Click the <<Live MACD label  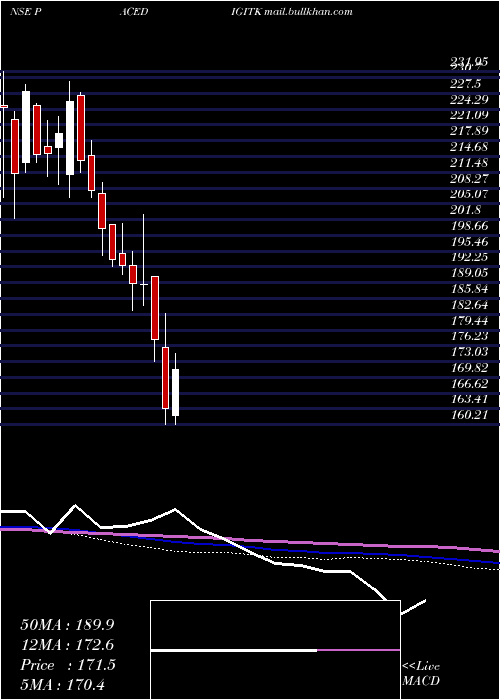(421, 674)
